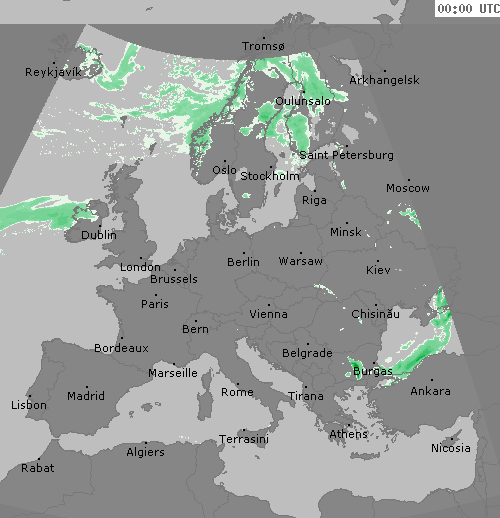
Task: Click the Rome city label
Action: pyautogui.click(x=237, y=392)
